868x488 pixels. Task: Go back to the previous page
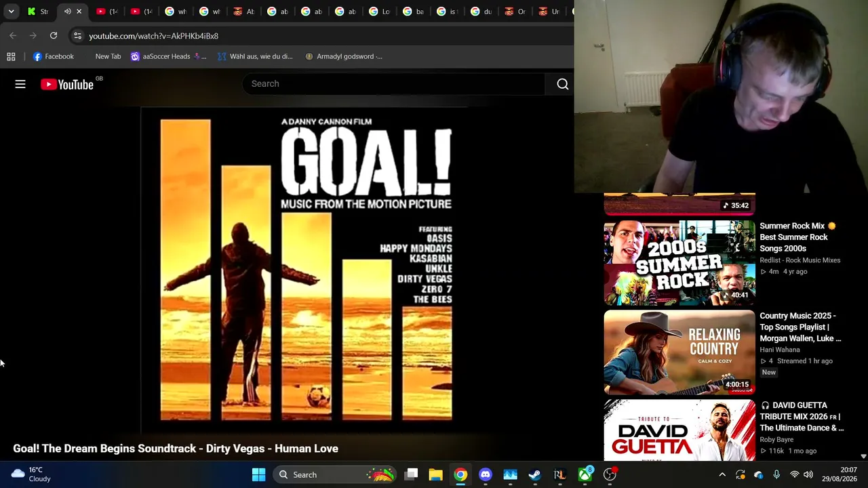click(x=13, y=35)
